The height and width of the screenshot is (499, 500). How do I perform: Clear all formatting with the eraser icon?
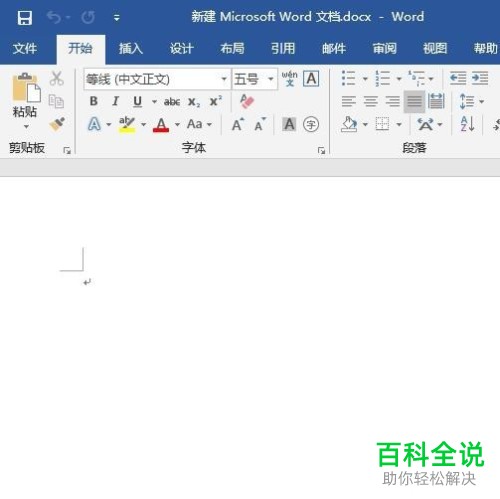[247, 101]
